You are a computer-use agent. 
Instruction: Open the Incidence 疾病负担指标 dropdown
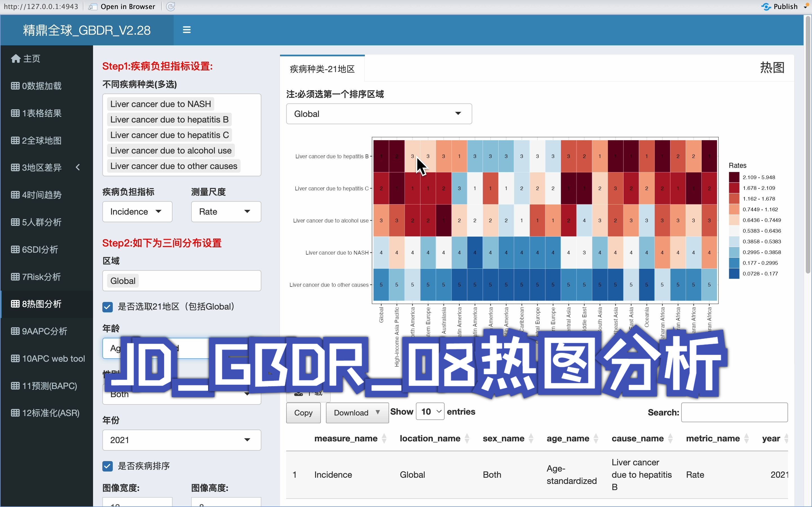(137, 211)
